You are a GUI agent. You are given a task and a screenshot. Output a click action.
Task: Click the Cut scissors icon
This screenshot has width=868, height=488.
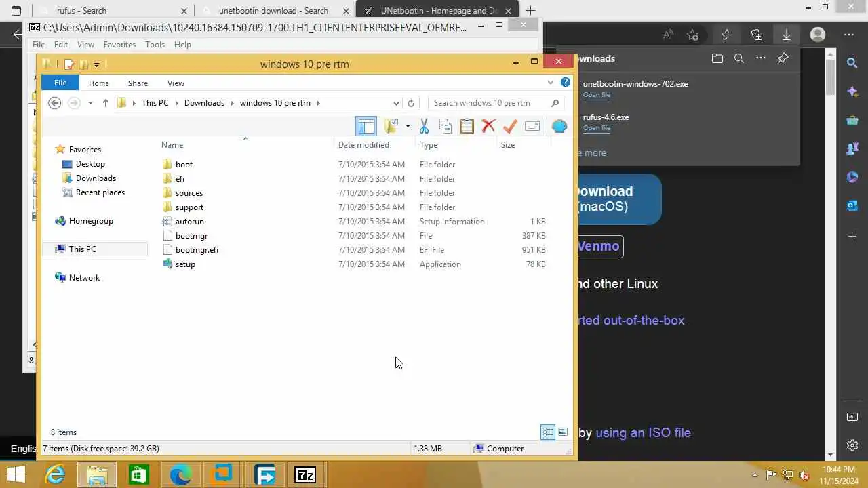[425, 126]
